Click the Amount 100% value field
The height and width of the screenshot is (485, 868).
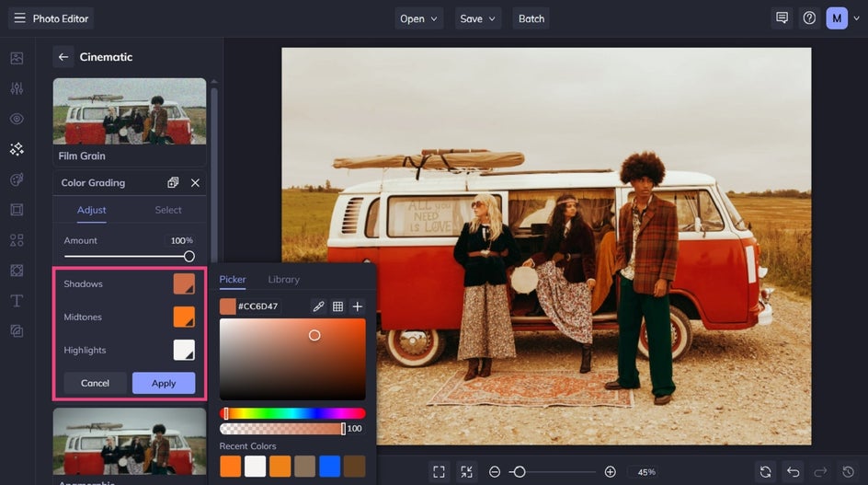181,240
